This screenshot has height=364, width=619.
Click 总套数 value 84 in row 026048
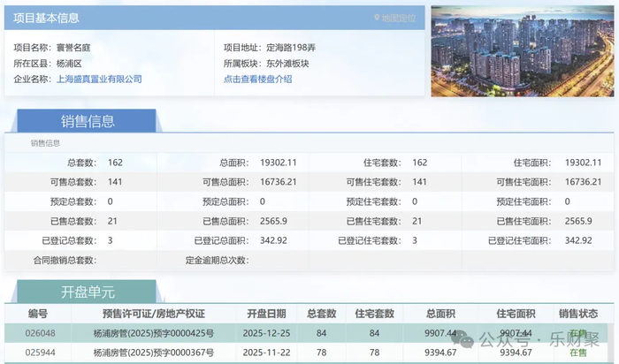pyautogui.click(x=321, y=333)
